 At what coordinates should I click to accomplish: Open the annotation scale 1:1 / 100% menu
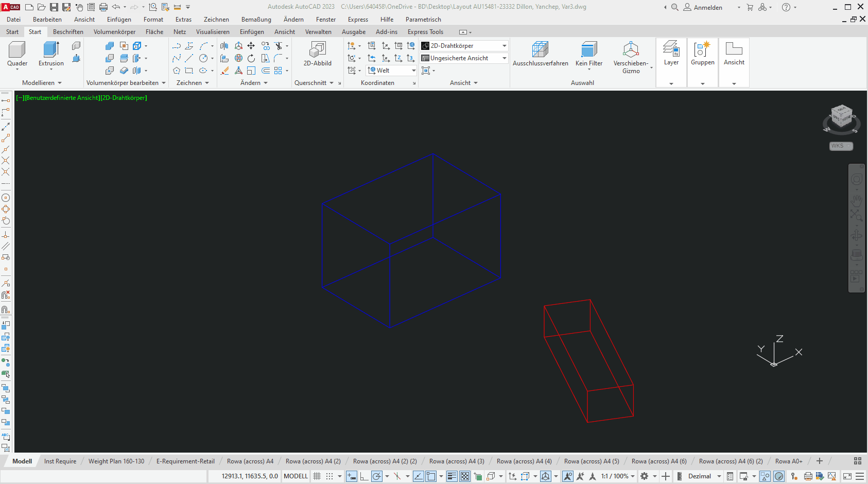tap(618, 476)
